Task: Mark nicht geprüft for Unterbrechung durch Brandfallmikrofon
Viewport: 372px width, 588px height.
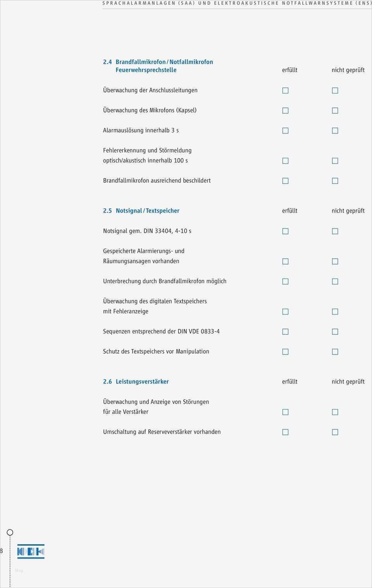Action: [335, 282]
